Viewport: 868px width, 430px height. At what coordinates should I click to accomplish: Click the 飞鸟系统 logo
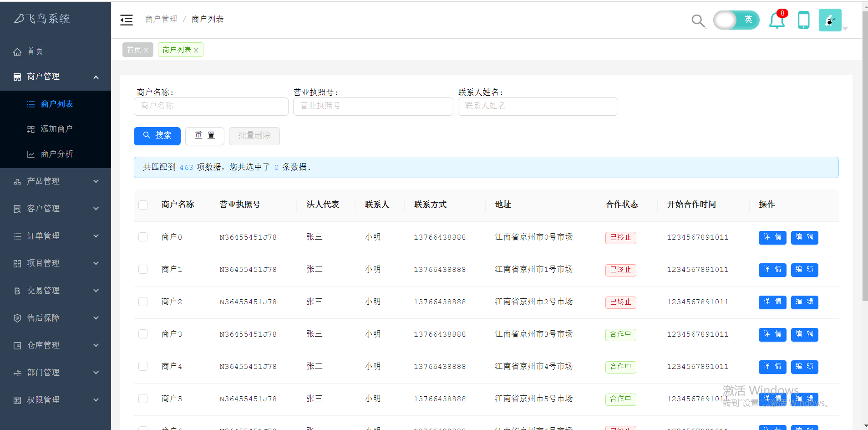click(42, 19)
